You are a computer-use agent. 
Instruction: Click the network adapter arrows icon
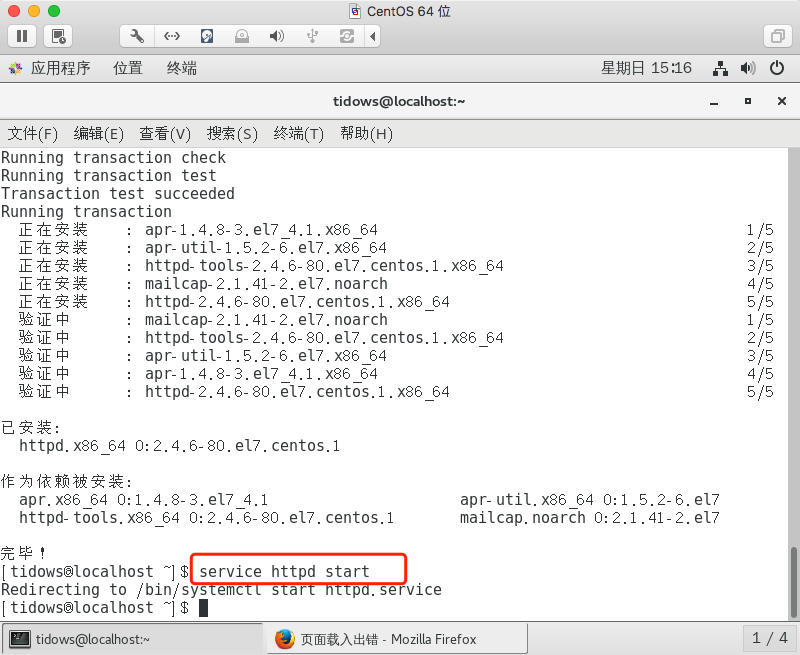(x=171, y=36)
